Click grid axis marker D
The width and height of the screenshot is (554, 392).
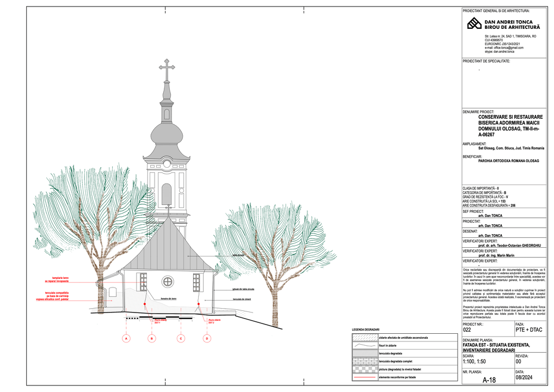pos(207,339)
